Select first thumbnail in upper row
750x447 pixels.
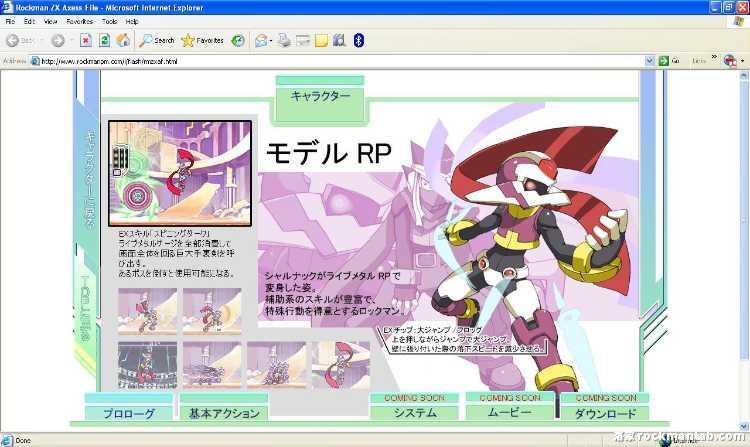click(x=147, y=311)
